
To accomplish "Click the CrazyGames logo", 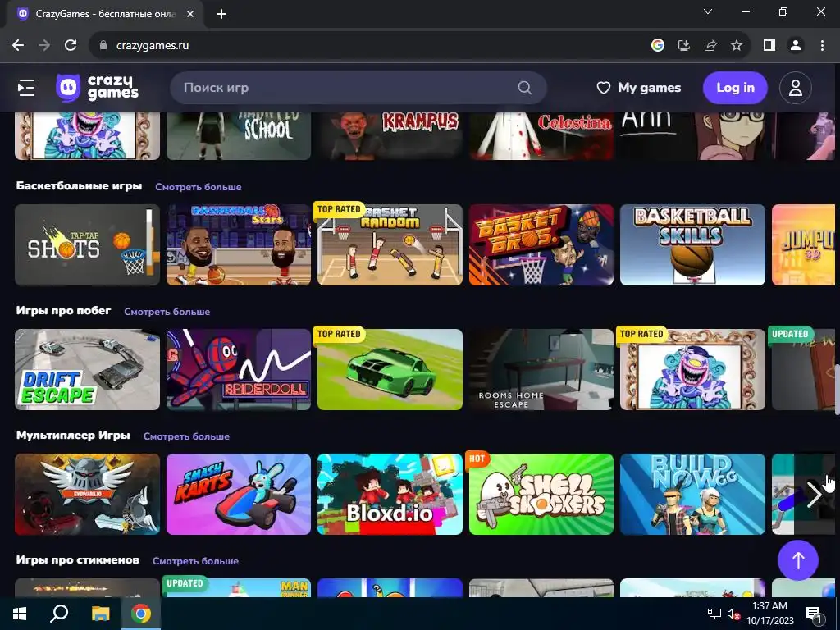I will (x=97, y=88).
